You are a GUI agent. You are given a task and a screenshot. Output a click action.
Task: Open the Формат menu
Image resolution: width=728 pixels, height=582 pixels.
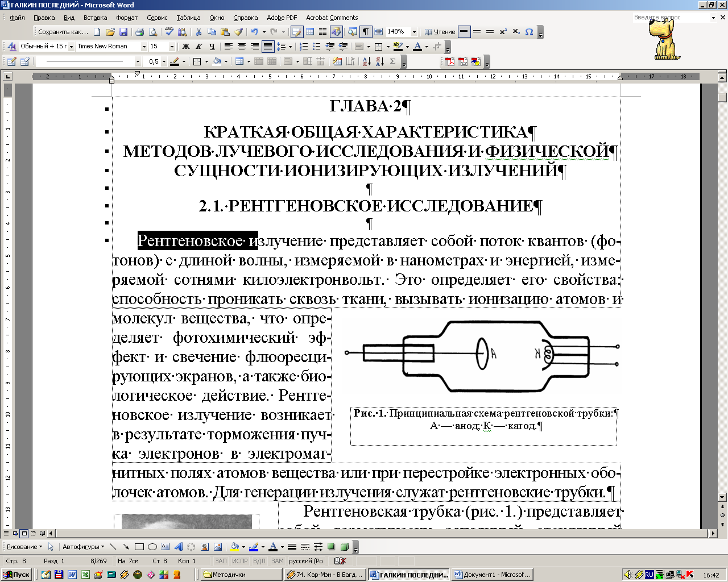[x=126, y=18]
